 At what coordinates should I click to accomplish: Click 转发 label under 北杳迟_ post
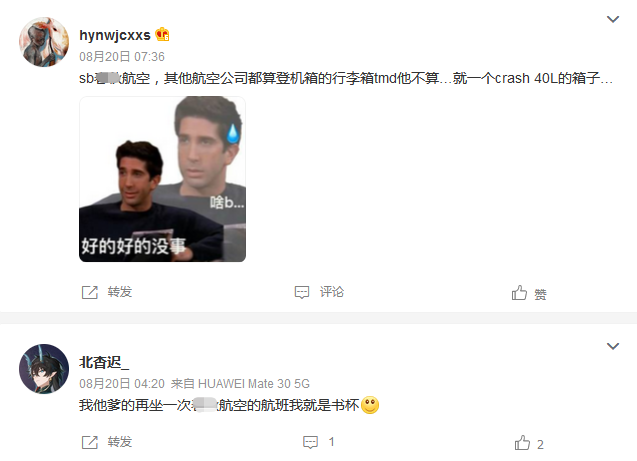click(x=120, y=442)
